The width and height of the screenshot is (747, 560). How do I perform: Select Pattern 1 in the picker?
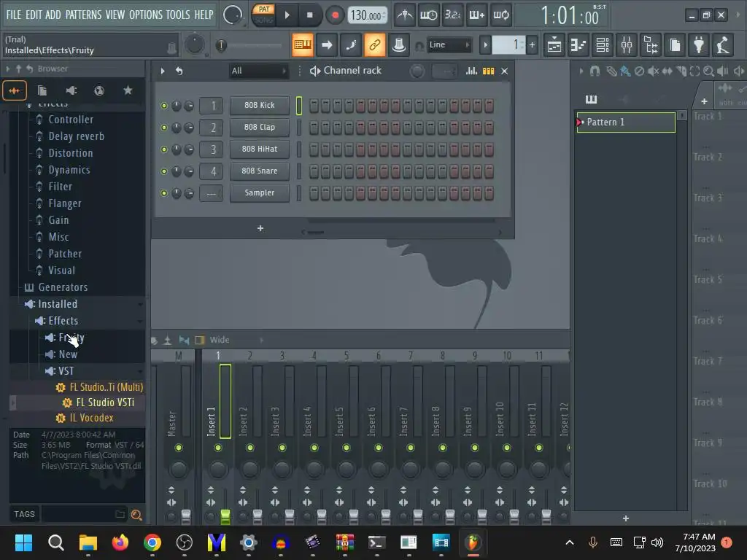coord(626,122)
